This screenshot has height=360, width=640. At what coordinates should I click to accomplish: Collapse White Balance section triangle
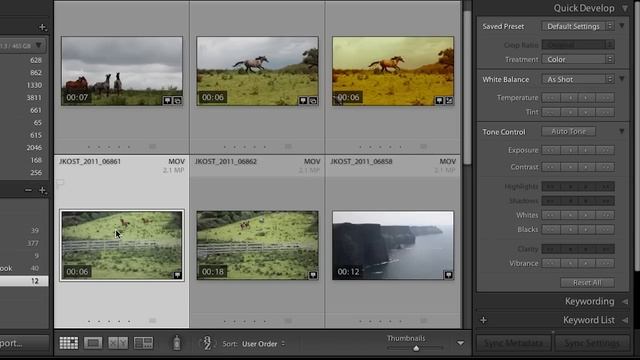[622, 79]
